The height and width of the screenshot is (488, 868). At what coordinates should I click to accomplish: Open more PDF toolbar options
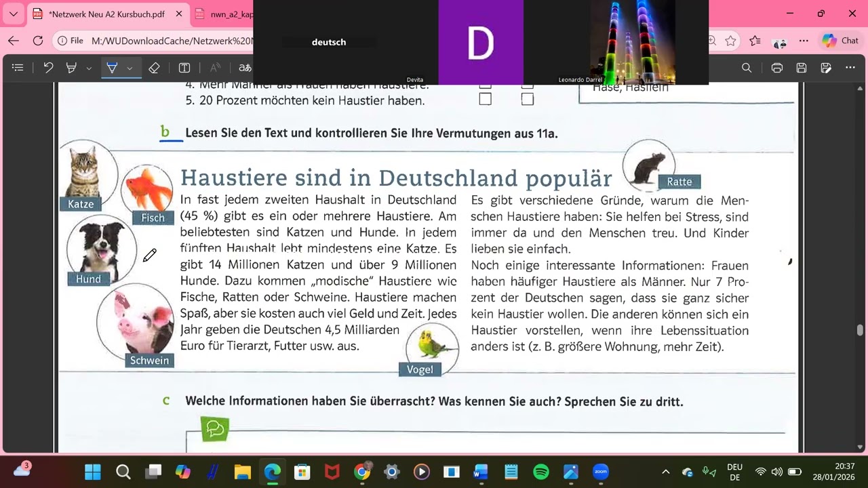[x=850, y=68]
